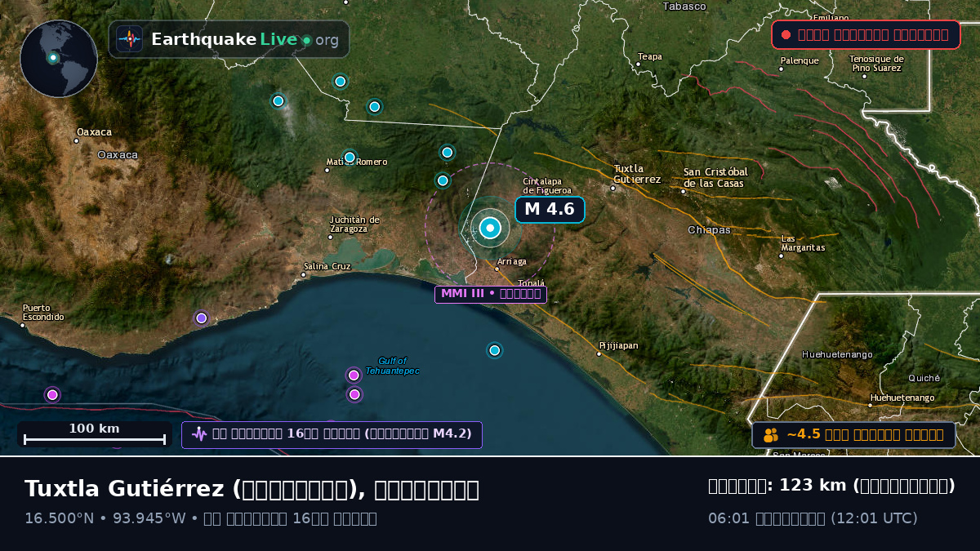The width and height of the screenshot is (980, 551).
Task: Click the Gulf of Tehuantepec label
Action: [x=392, y=366]
